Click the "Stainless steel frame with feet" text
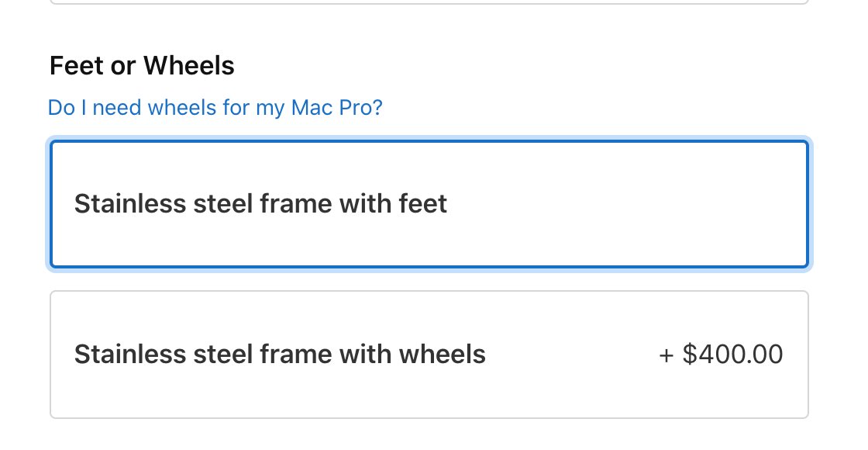 pos(260,204)
